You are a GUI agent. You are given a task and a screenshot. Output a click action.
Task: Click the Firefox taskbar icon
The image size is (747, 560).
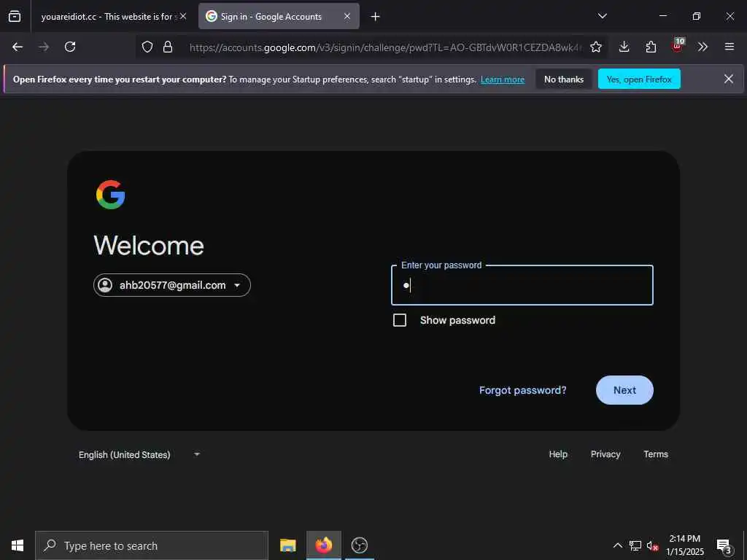click(x=323, y=545)
